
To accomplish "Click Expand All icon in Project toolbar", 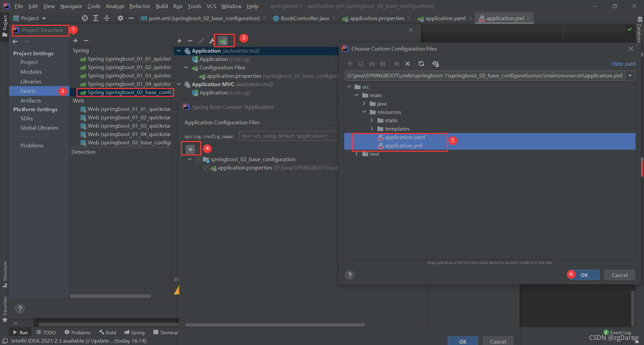I will [x=96, y=18].
